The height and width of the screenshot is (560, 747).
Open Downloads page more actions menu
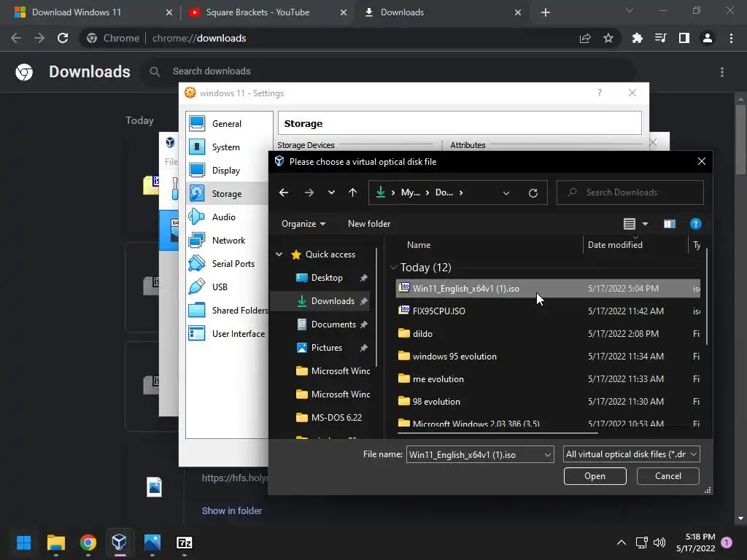(722, 72)
